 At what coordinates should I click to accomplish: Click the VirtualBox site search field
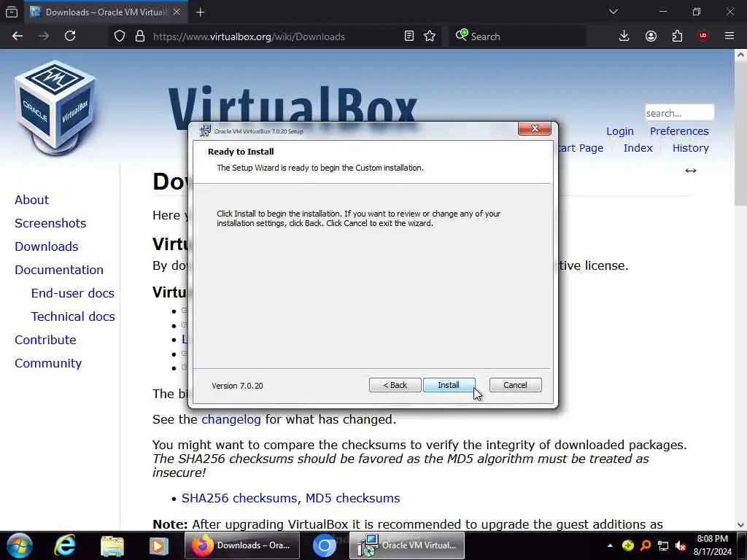679,113
